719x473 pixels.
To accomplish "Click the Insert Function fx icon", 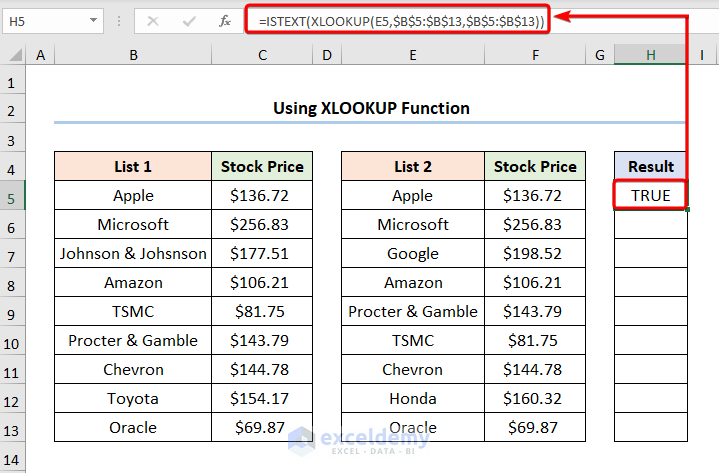I will tap(222, 20).
